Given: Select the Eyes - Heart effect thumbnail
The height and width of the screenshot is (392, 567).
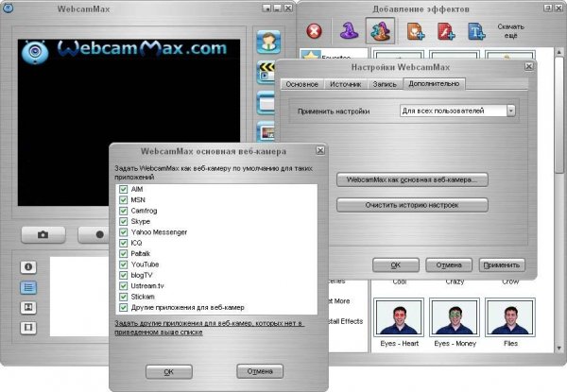Looking at the screenshot, I should click(399, 317).
